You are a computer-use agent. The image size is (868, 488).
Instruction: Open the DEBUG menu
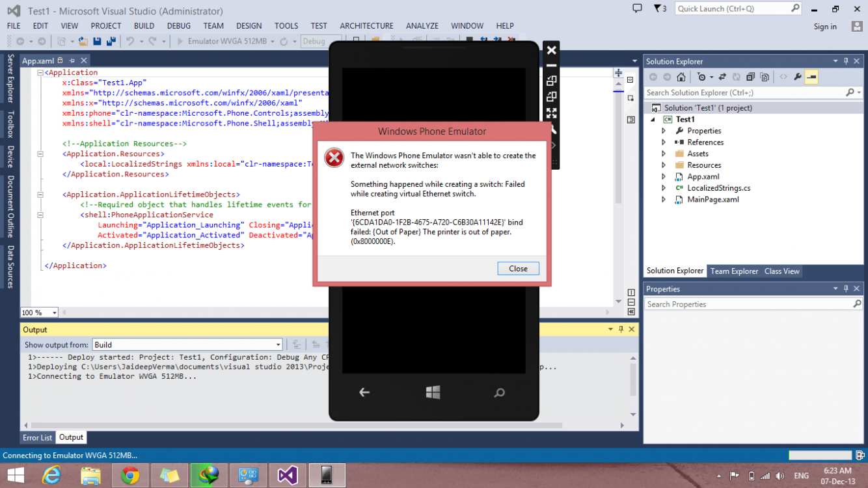[178, 26]
